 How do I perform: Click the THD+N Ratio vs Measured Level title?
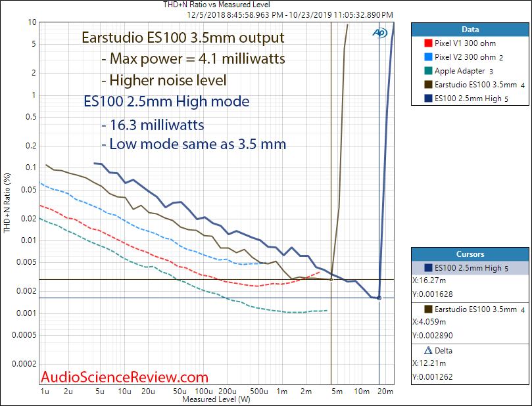216,5
